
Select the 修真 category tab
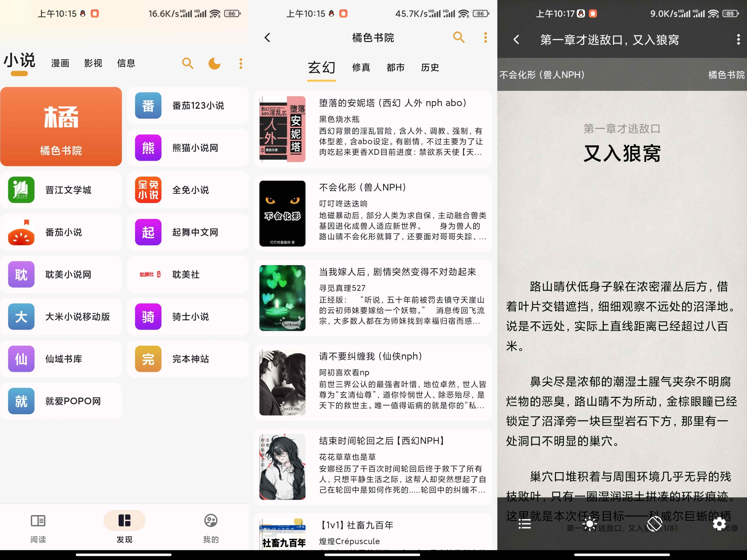click(361, 67)
